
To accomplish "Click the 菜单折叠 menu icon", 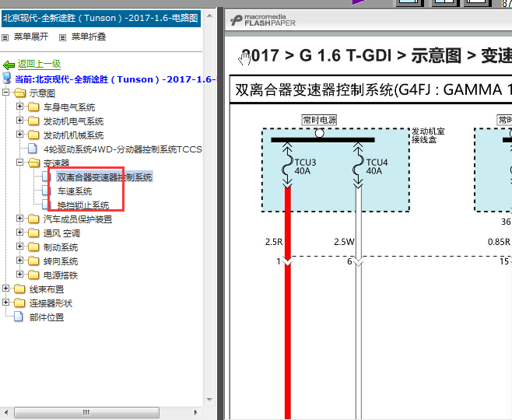I will (x=63, y=37).
